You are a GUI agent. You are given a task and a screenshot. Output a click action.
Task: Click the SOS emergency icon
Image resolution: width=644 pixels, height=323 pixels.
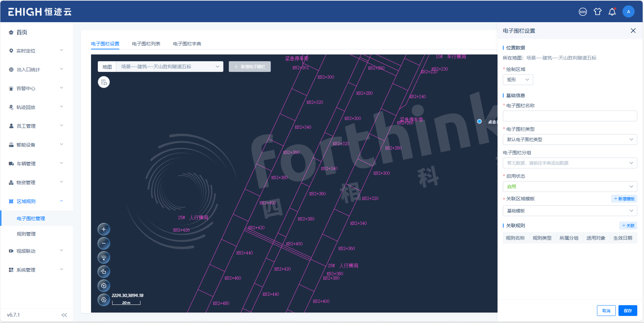point(583,12)
